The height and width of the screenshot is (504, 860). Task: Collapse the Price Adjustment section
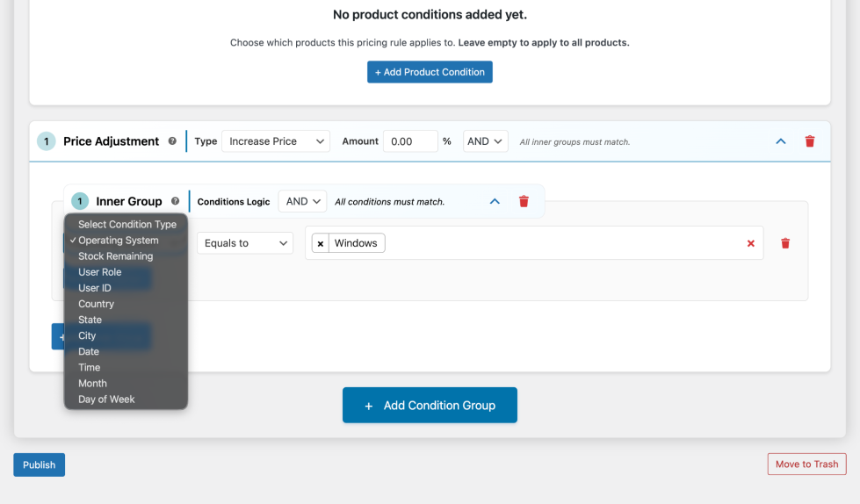[x=780, y=141]
